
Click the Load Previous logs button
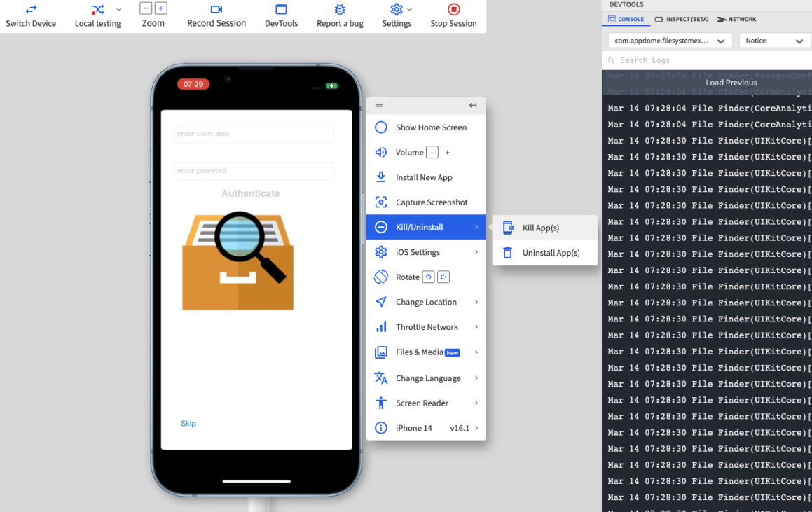(x=731, y=82)
